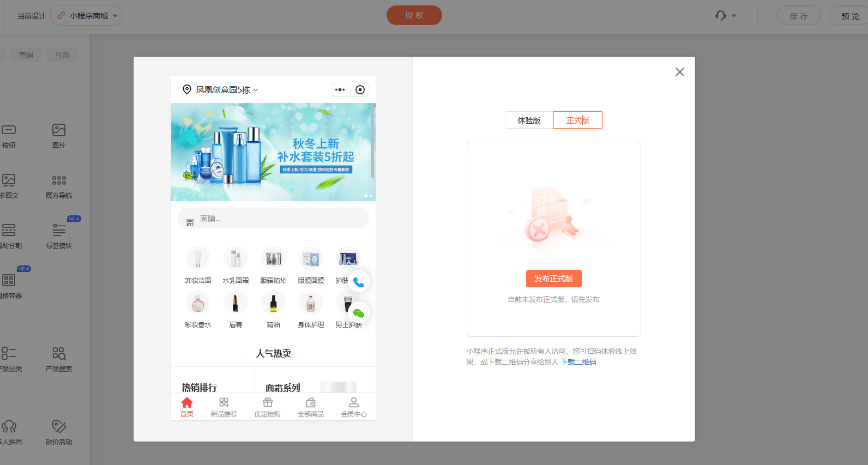Tap the 优惠抢购 gift icon

click(x=267, y=403)
